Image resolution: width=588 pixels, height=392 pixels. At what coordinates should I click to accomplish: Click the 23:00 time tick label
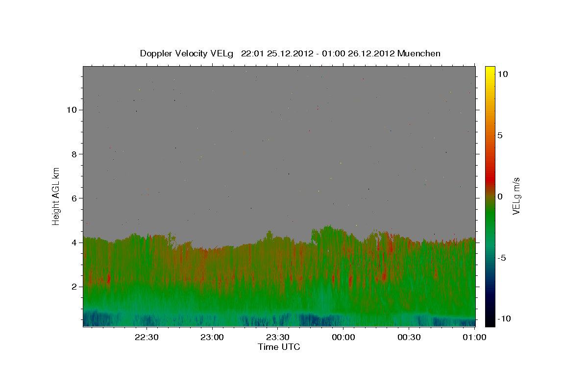click(x=213, y=337)
